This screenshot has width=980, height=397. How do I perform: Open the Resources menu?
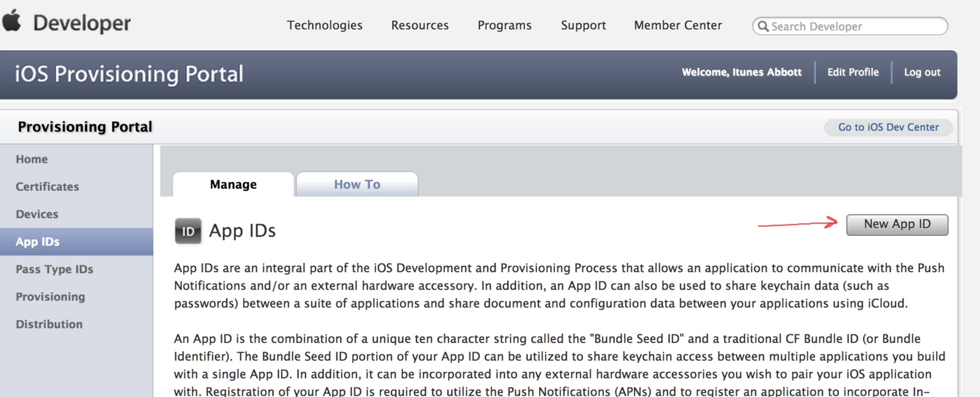tap(420, 25)
